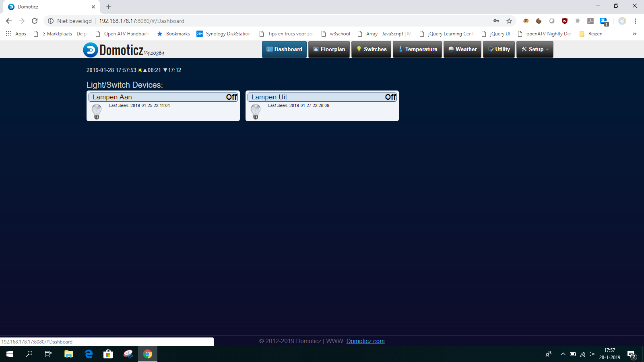This screenshot has width=644, height=362.
Task: Show hidden system tray icons
Action: 563,354
